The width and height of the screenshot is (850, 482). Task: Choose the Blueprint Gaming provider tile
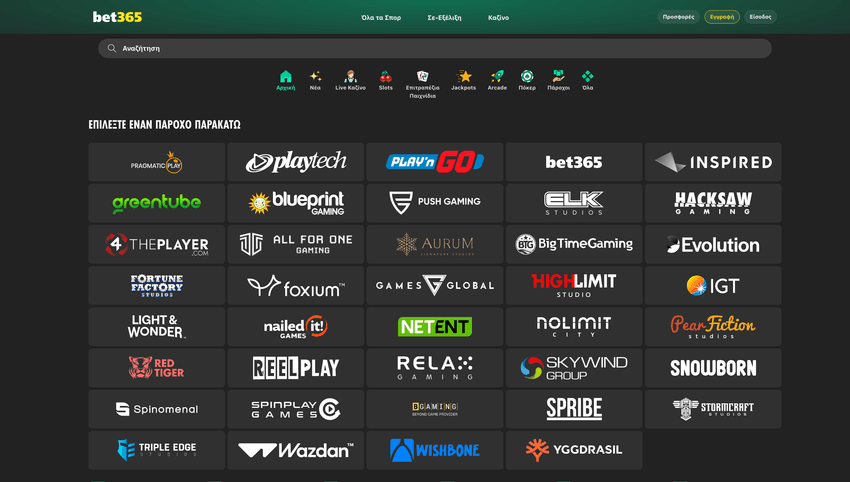296,203
